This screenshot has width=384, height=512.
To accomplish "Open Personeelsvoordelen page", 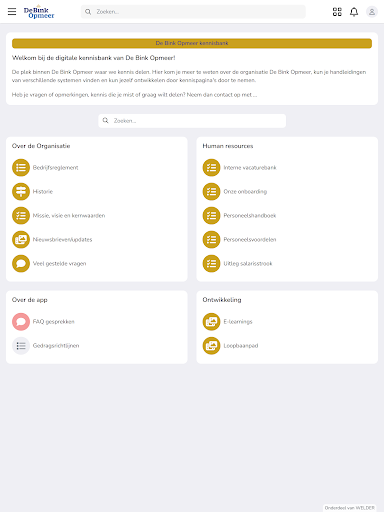I will [250, 240].
